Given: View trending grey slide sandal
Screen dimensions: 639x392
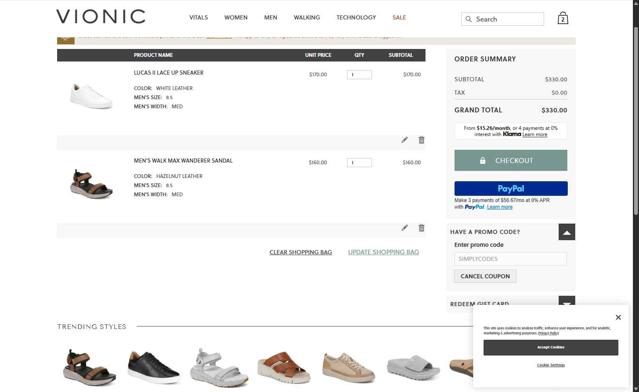Looking at the screenshot, I should coord(413,367).
